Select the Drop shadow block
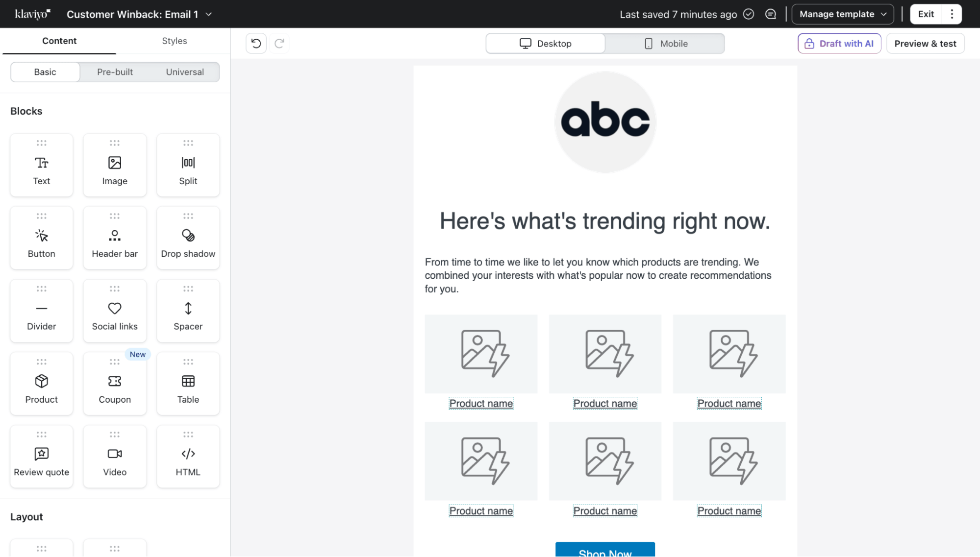 (188, 238)
